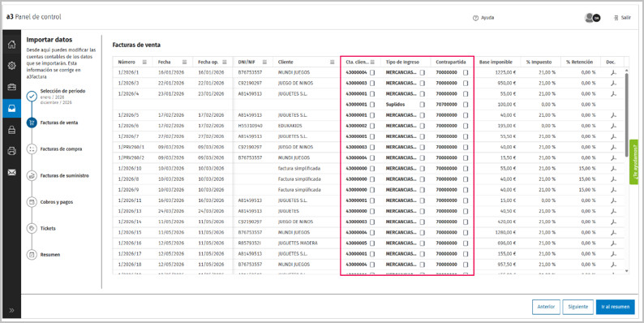Click the % Retención column header

click(x=579, y=62)
